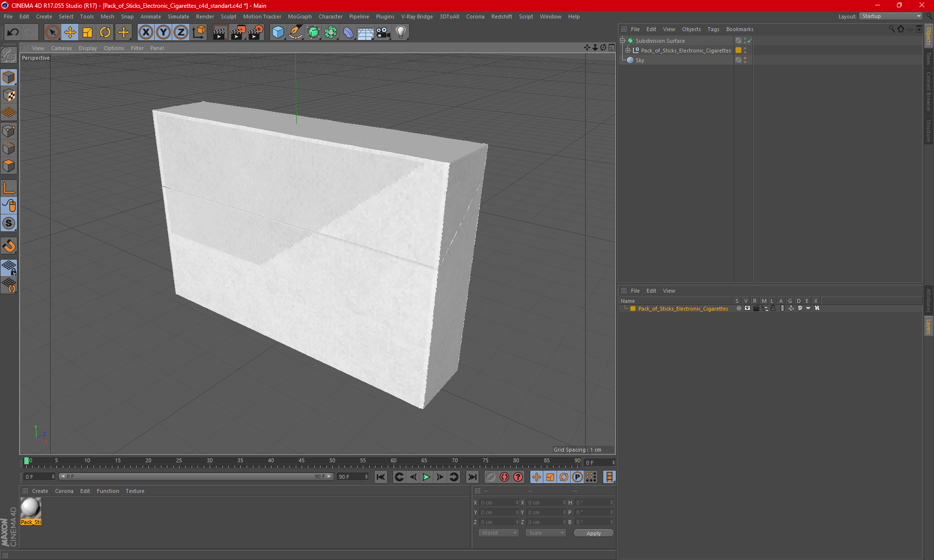This screenshot has height=560, width=934.
Task: Click Pack_of_Sticks layer color swatch in Objects
Action: (738, 51)
